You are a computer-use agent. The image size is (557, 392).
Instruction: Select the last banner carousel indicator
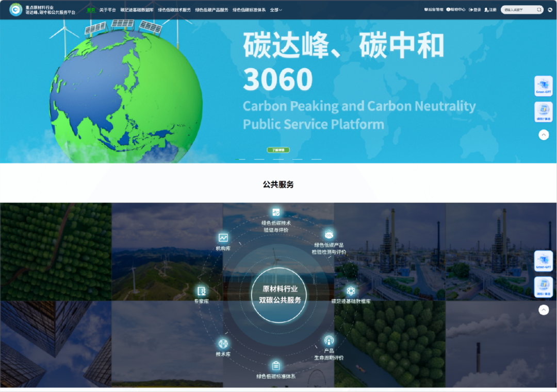(316, 159)
